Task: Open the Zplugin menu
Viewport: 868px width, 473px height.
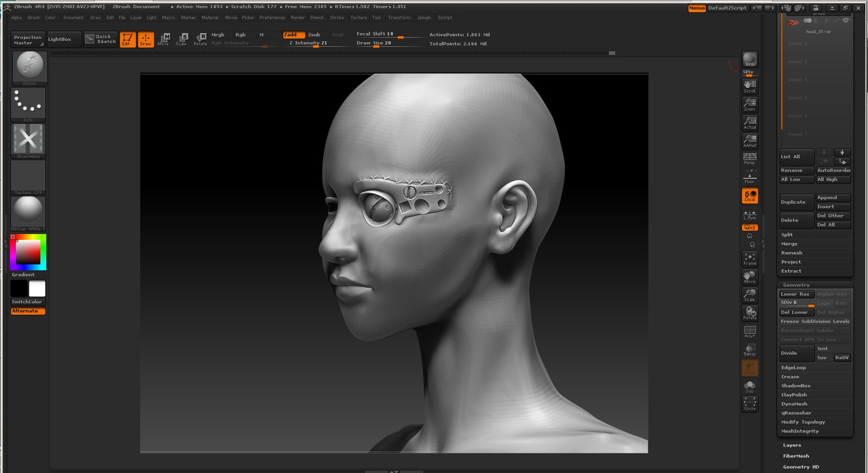Action: [x=424, y=18]
